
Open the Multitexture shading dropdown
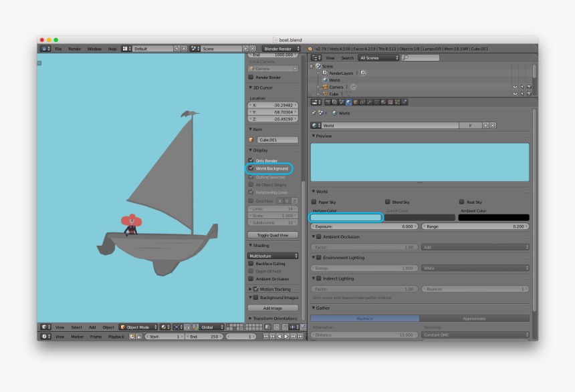(272, 255)
